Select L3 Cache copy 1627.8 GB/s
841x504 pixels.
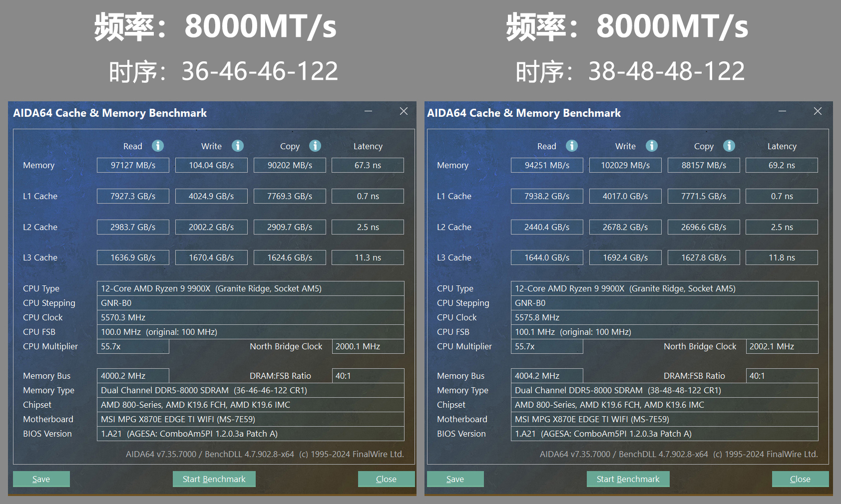click(x=704, y=257)
